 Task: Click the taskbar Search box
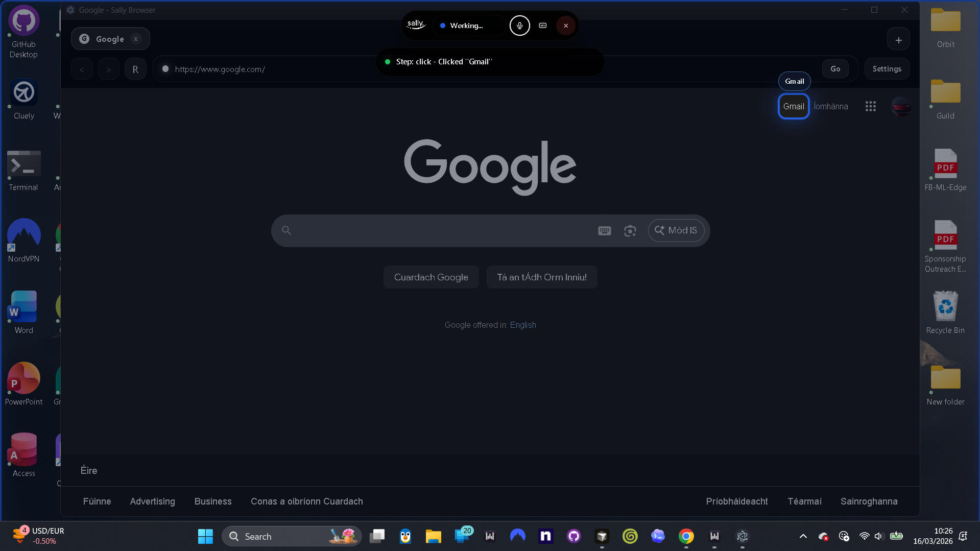(x=292, y=536)
